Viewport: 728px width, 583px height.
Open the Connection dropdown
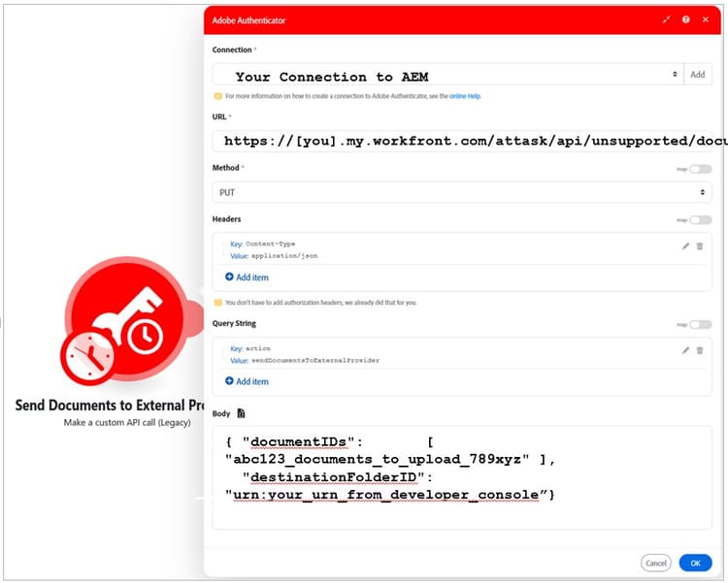447,75
